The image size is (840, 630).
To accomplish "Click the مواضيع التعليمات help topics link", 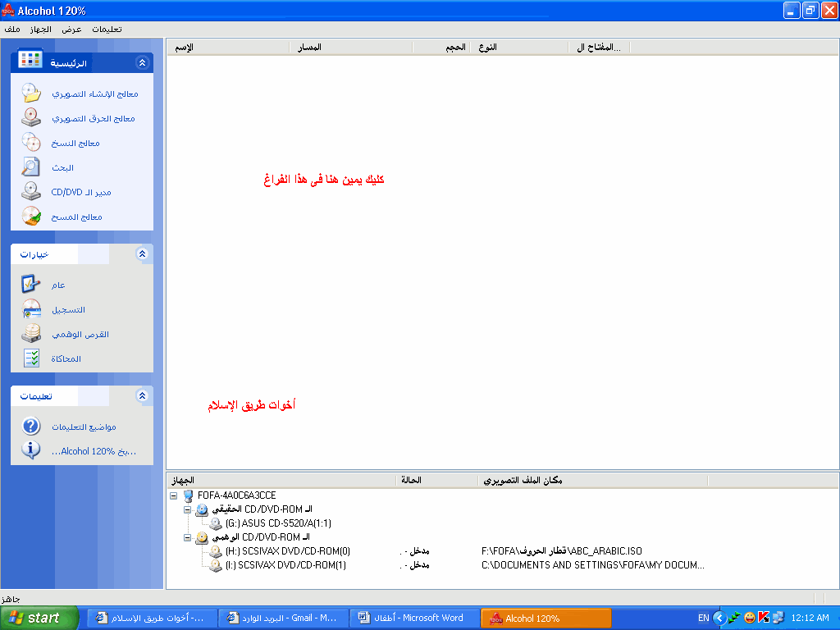I will (x=84, y=427).
